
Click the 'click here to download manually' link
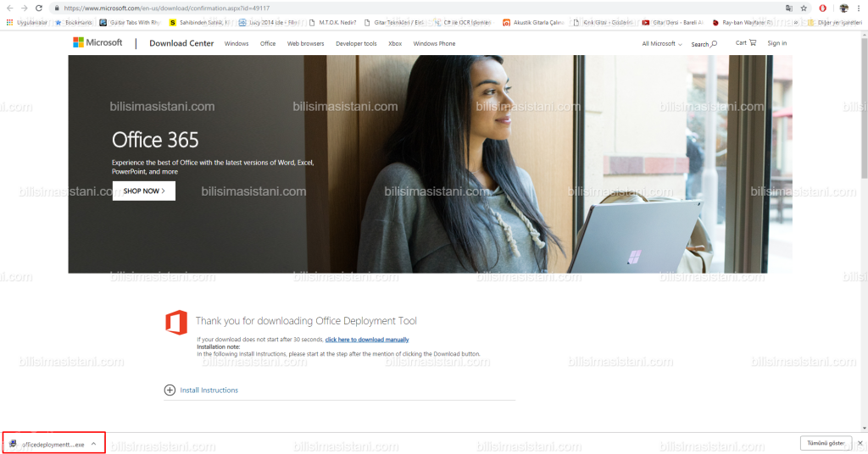(x=367, y=340)
